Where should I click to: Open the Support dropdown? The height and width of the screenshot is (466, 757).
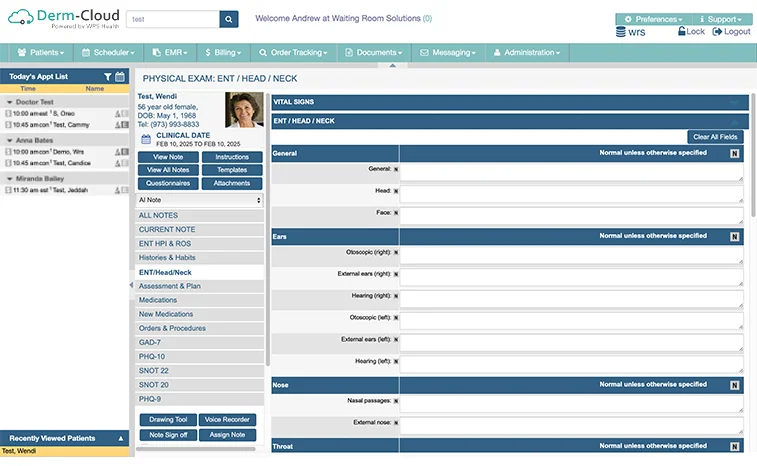click(x=722, y=19)
